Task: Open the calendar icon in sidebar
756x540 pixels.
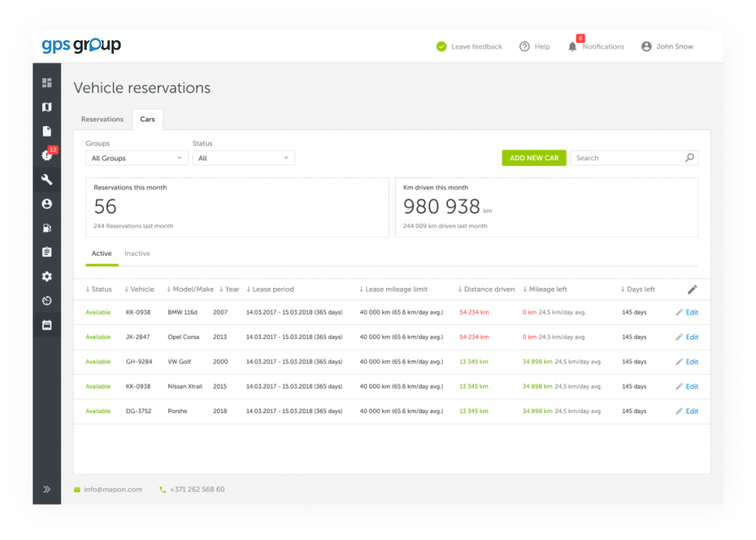Action: pos(47,325)
